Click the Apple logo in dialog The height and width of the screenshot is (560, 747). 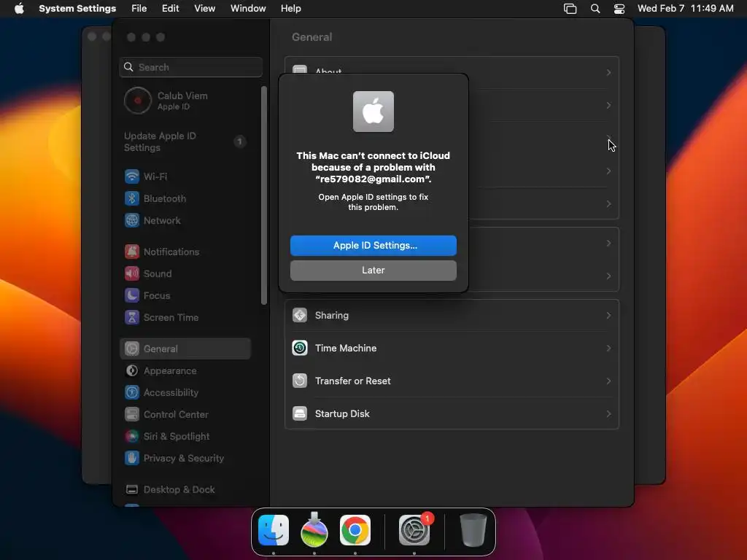(x=373, y=112)
